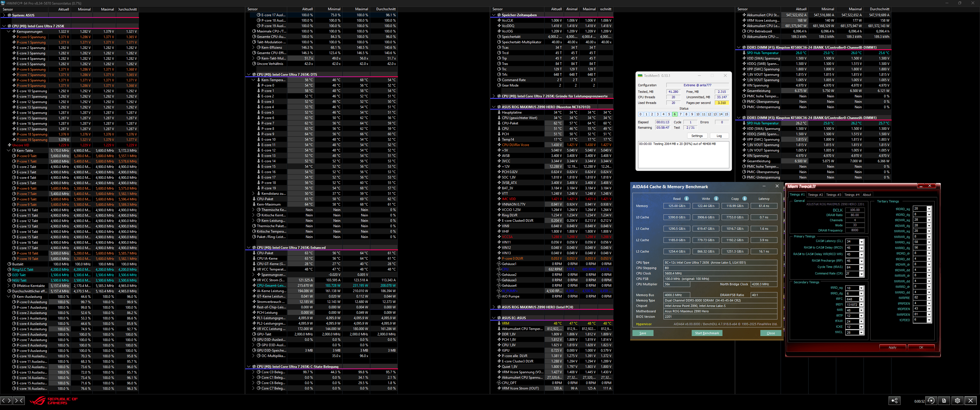
Task: Close the HWiNFO sensor window X button
Action: pyautogui.click(x=971, y=401)
